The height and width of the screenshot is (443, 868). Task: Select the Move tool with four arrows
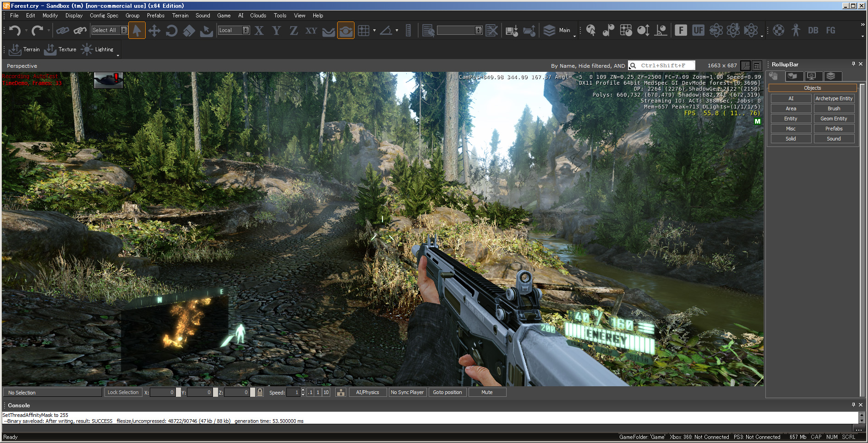click(x=154, y=31)
